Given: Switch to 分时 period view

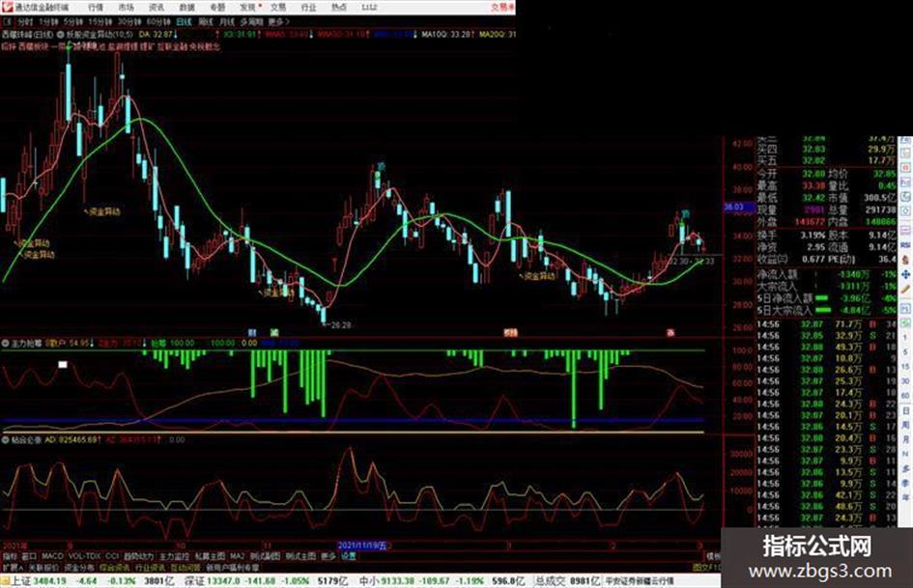Looking at the screenshot, I should (25, 21).
